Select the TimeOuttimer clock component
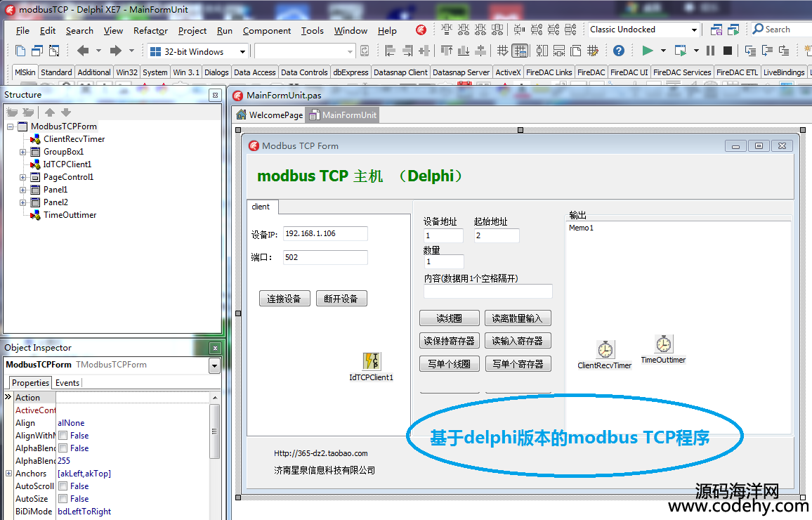The width and height of the screenshot is (812, 520). point(664,344)
